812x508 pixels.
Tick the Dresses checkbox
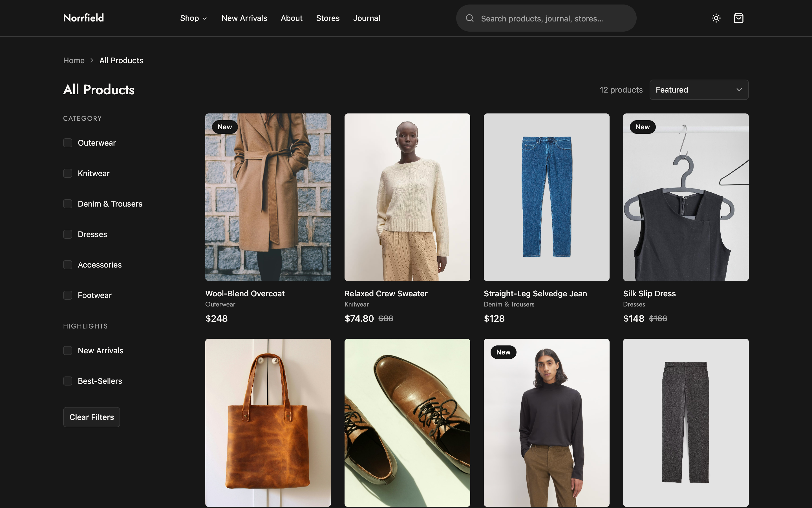click(x=67, y=234)
